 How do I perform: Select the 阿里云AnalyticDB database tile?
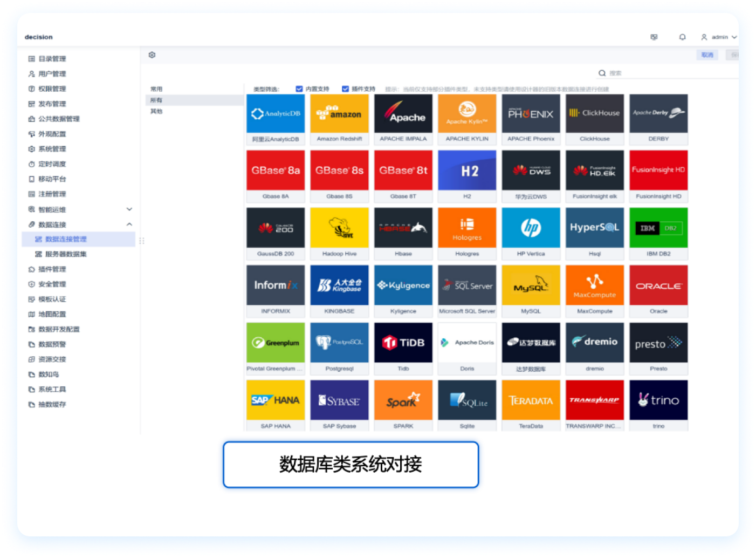[276, 119]
